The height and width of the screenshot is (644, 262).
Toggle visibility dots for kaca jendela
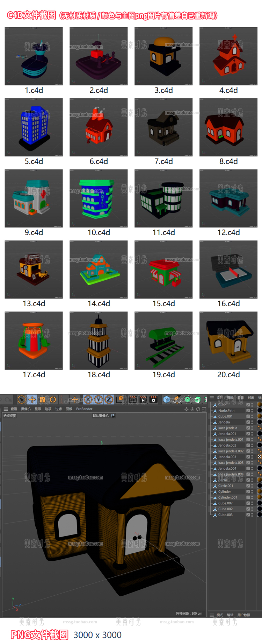tap(252, 428)
